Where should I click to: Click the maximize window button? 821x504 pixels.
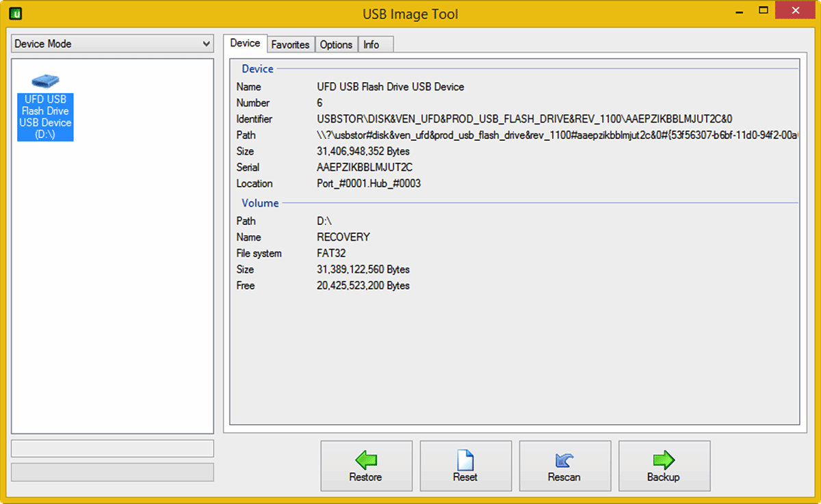[762, 10]
